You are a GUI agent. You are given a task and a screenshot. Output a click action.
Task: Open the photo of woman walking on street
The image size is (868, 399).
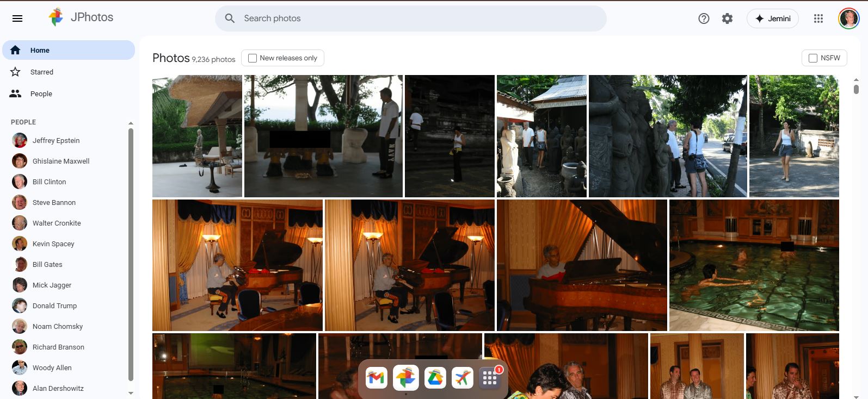tap(794, 136)
